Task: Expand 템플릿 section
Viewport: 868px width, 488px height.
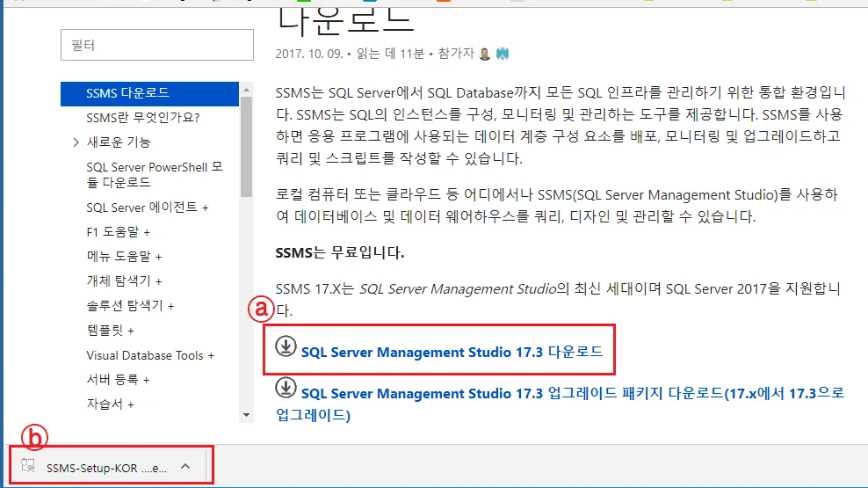Action: pyautogui.click(x=110, y=331)
